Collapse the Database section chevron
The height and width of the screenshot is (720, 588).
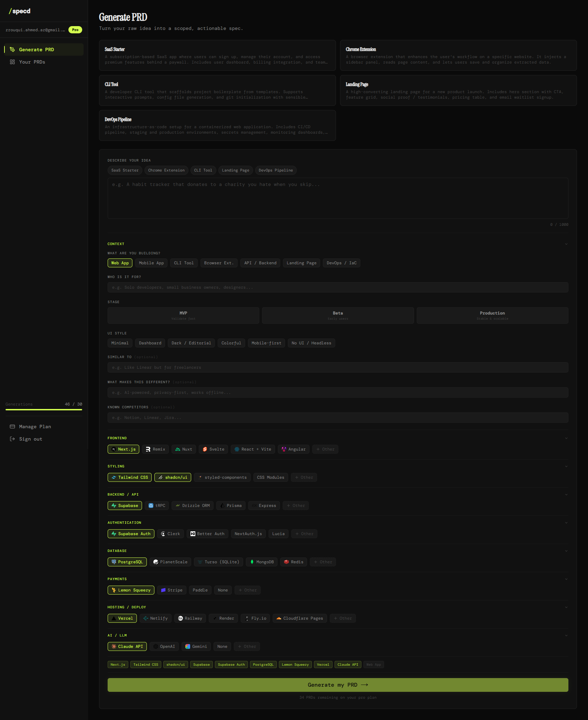(566, 551)
